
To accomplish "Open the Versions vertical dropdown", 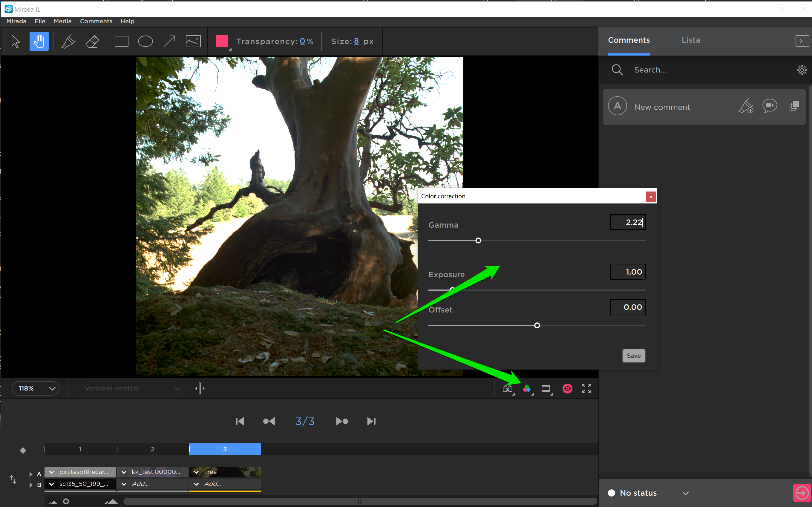I will coord(131,388).
